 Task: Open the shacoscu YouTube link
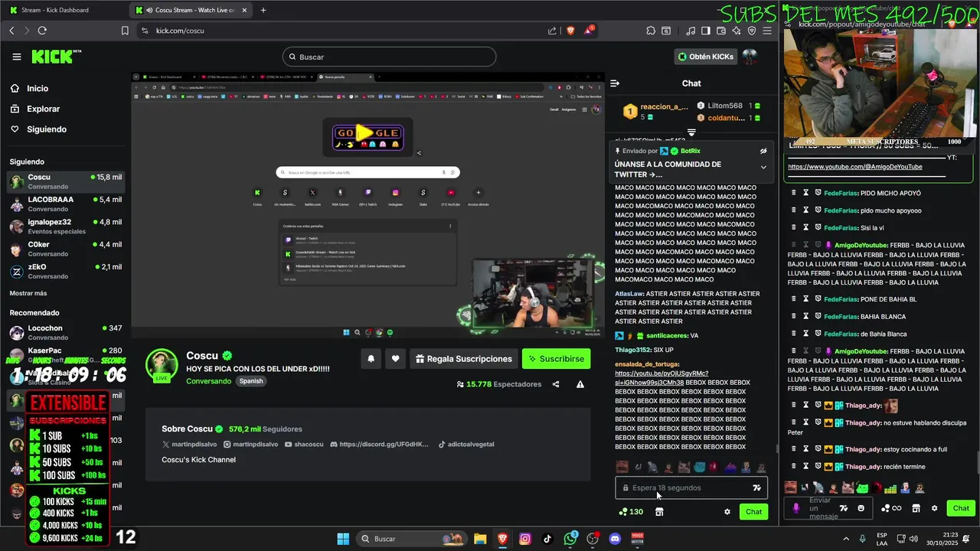tap(305, 445)
